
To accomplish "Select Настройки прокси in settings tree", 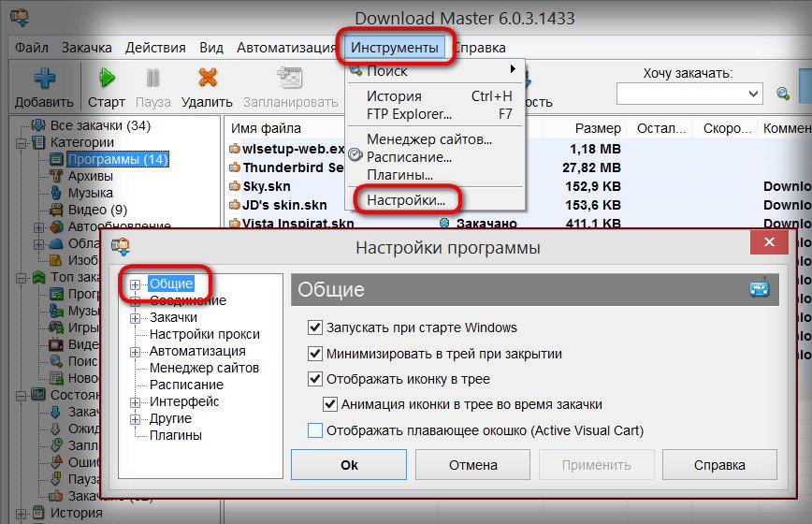I will tap(205, 334).
